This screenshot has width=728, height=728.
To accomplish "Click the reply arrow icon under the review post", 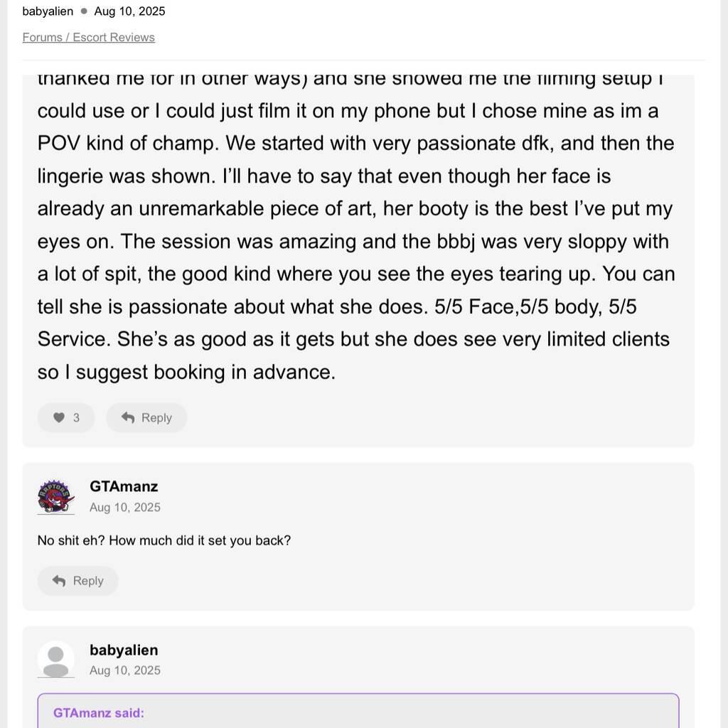I will (128, 418).
